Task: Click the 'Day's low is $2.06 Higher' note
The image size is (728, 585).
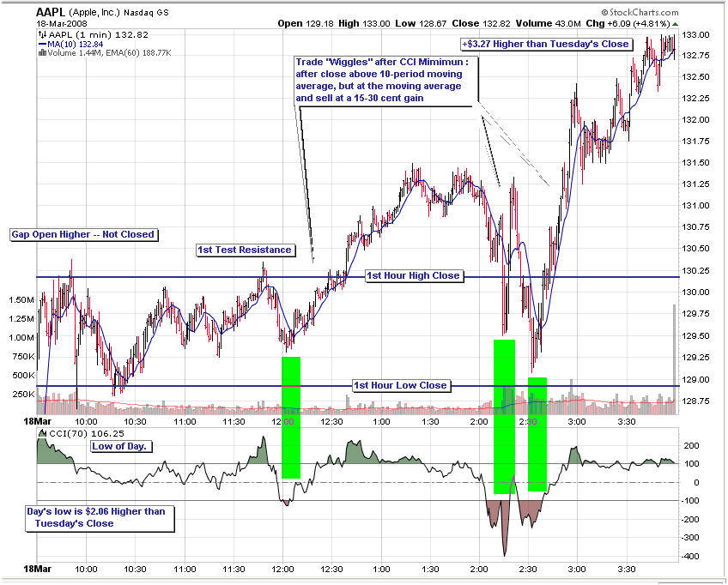Action: 99,518
